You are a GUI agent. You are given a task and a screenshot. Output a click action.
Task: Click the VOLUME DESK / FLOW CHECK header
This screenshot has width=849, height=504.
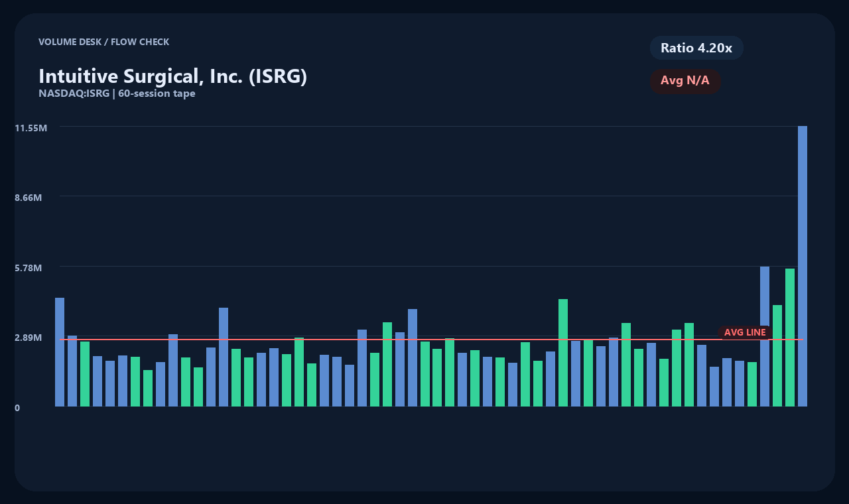click(103, 42)
